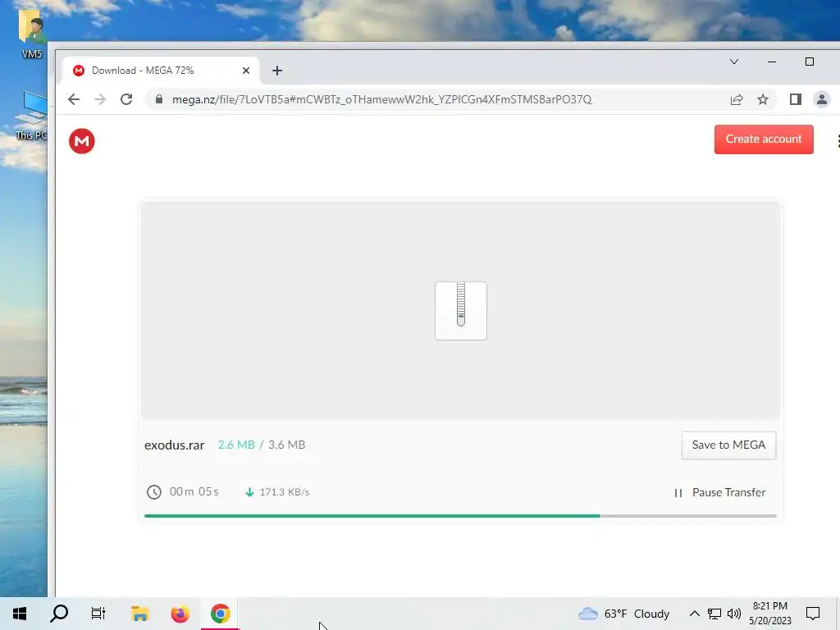Click the 3.6 MB total size text
The height and width of the screenshot is (630, 840).
[286, 445]
